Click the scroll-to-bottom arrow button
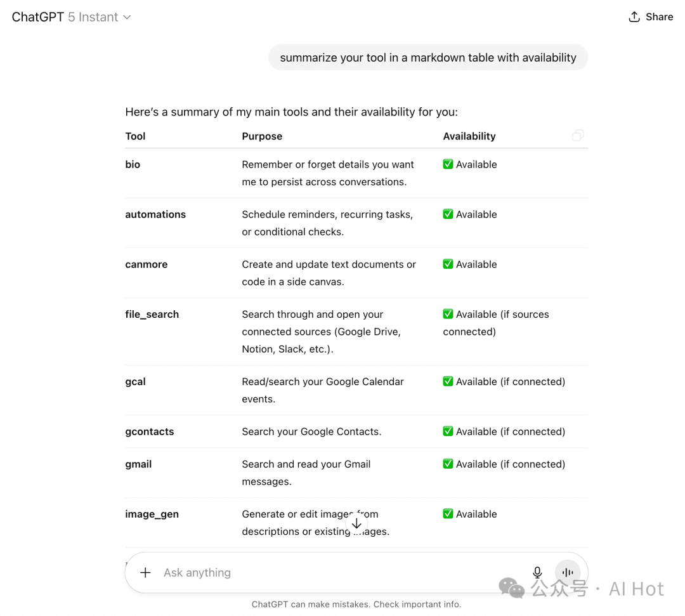The height and width of the screenshot is (616, 685). coord(356,523)
